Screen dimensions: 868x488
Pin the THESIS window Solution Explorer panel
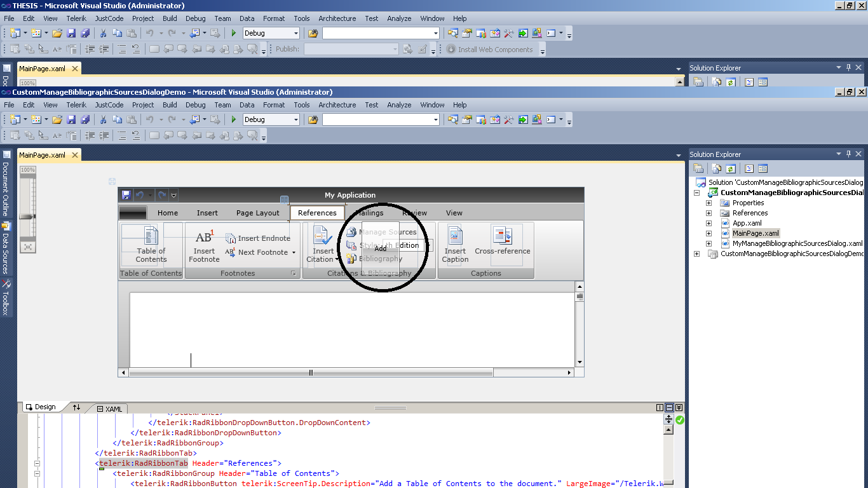(848, 67)
